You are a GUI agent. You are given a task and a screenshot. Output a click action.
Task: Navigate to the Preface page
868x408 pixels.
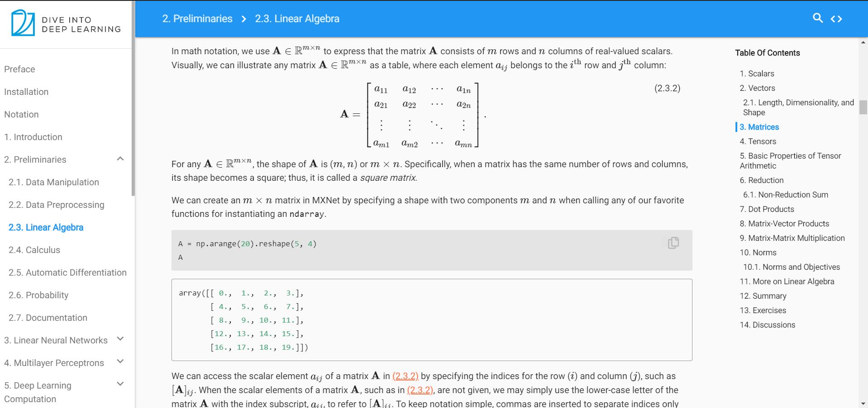(x=19, y=69)
